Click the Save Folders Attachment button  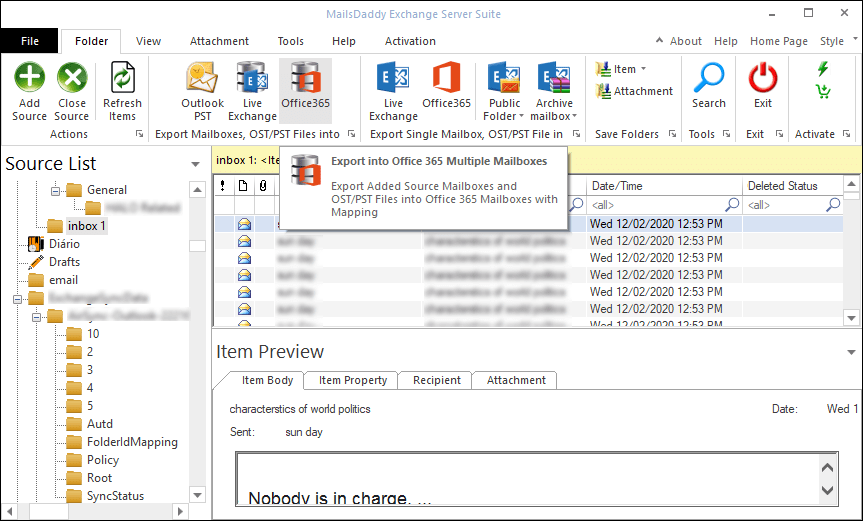coord(634,91)
